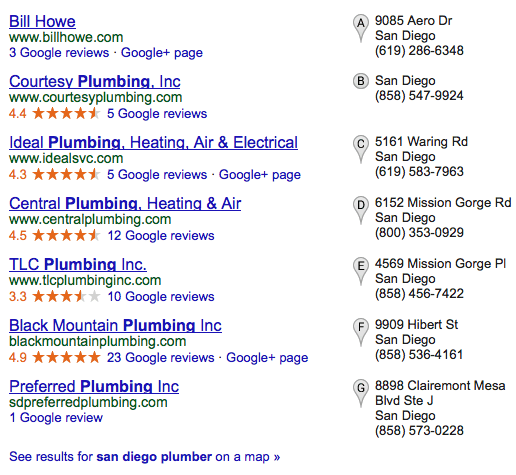Visit Central Plumbing, Heating & Air link
This screenshot has width=516, height=475.
pyautogui.click(x=125, y=204)
